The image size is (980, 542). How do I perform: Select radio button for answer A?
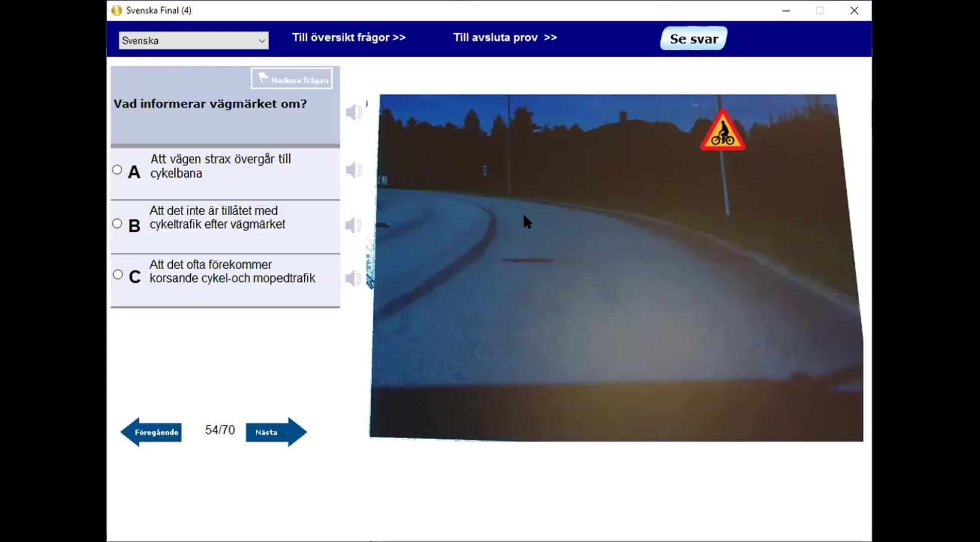117,170
